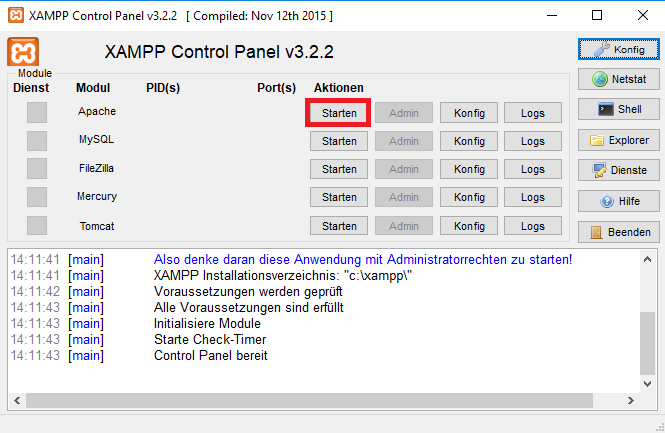Click the large XAMPP logo in panel

pos(23,52)
